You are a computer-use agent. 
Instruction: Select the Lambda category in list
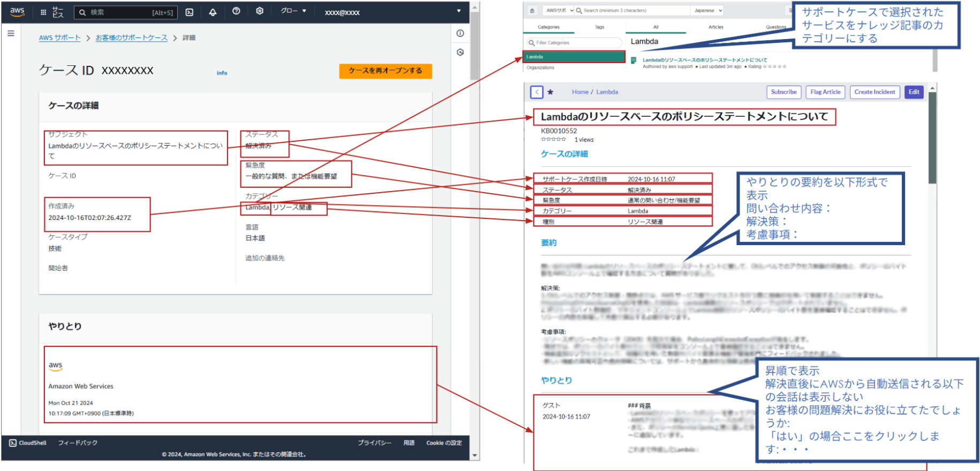click(574, 57)
